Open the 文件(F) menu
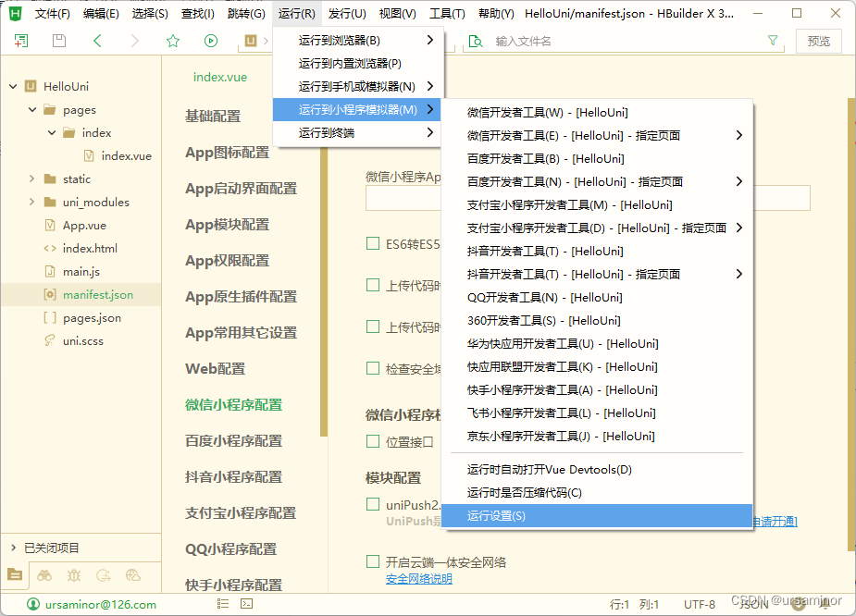Viewport: 856px width, 616px height. click(53, 14)
